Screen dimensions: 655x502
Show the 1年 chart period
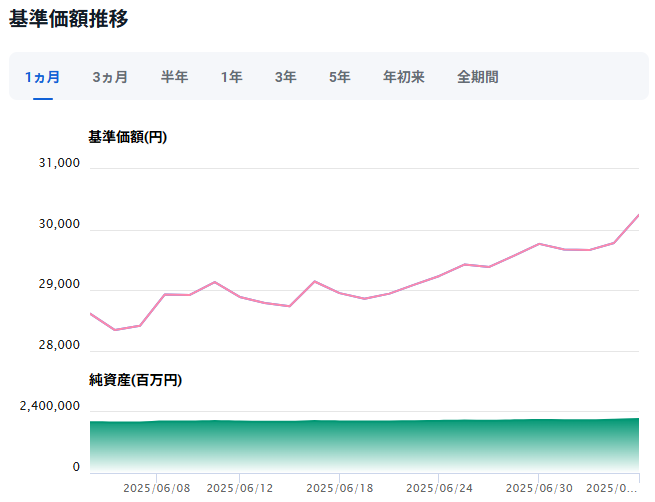point(231,77)
